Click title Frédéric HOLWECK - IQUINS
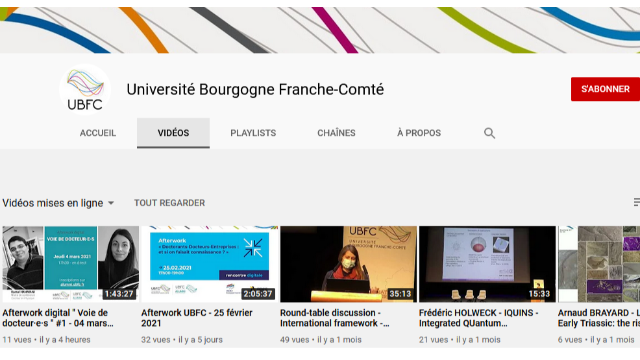This screenshot has width=640, height=360. pos(478,318)
